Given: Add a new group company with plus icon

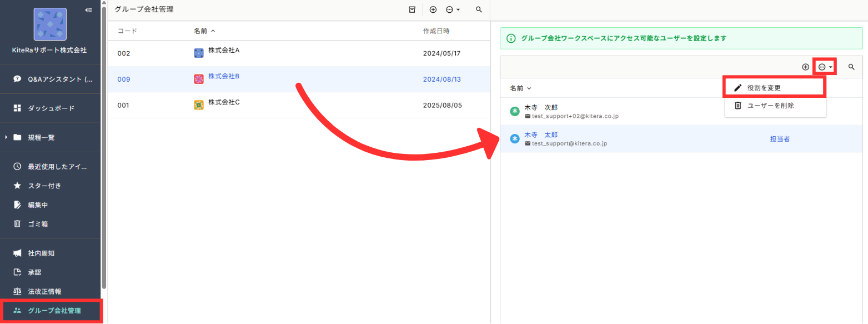Looking at the screenshot, I should [x=433, y=9].
